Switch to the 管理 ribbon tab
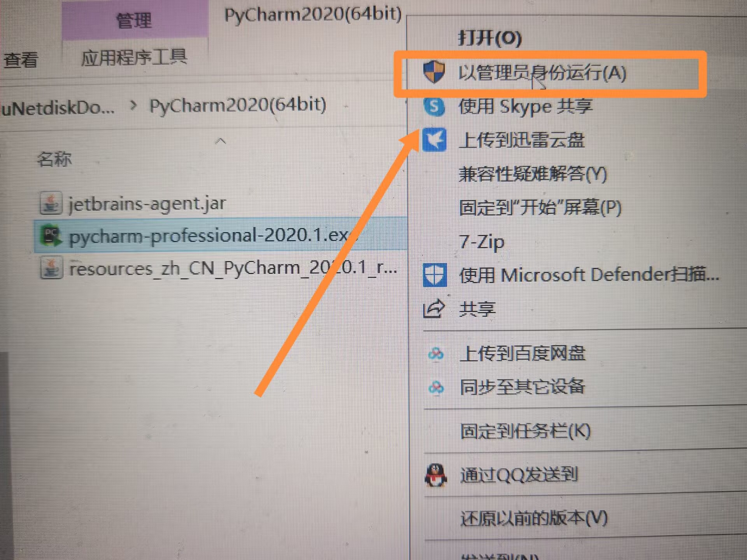This screenshot has width=747, height=560. point(135,19)
